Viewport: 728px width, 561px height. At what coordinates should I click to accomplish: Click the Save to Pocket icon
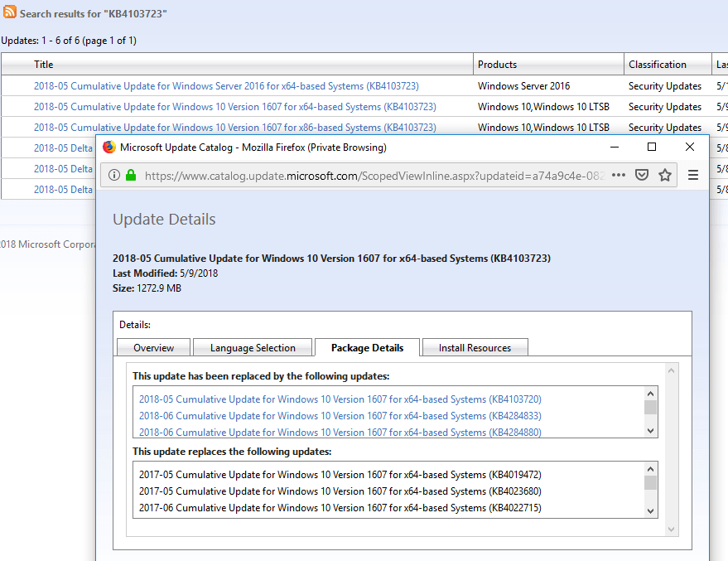pyautogui.click(x=641, y=175)
